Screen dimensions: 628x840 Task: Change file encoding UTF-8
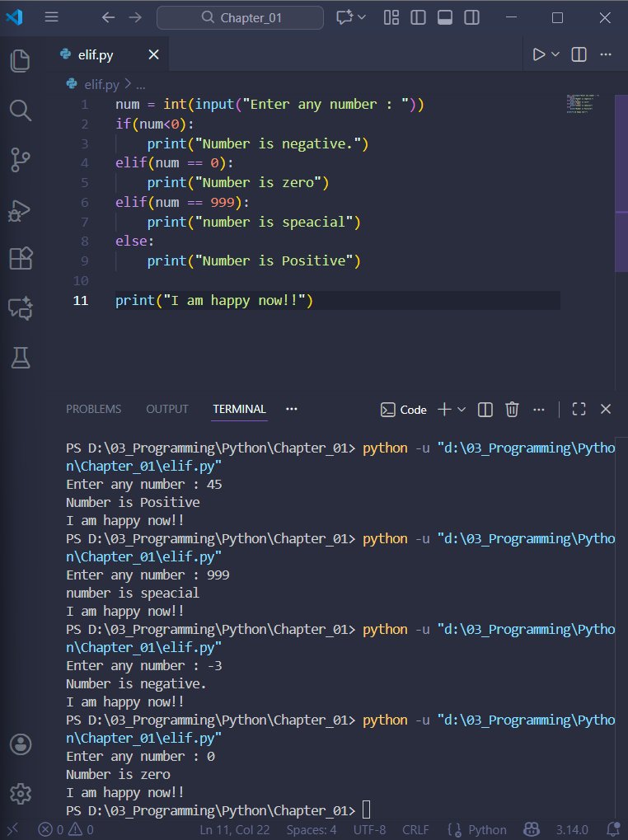point(369,830)
